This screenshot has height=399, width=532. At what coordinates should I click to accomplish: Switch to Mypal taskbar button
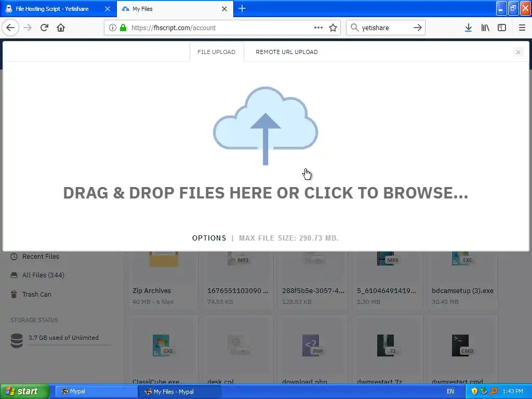click(96, 391)
